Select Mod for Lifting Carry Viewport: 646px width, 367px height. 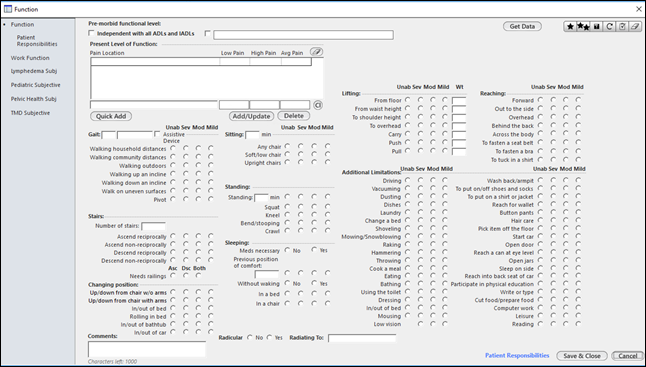click(433, 134)
